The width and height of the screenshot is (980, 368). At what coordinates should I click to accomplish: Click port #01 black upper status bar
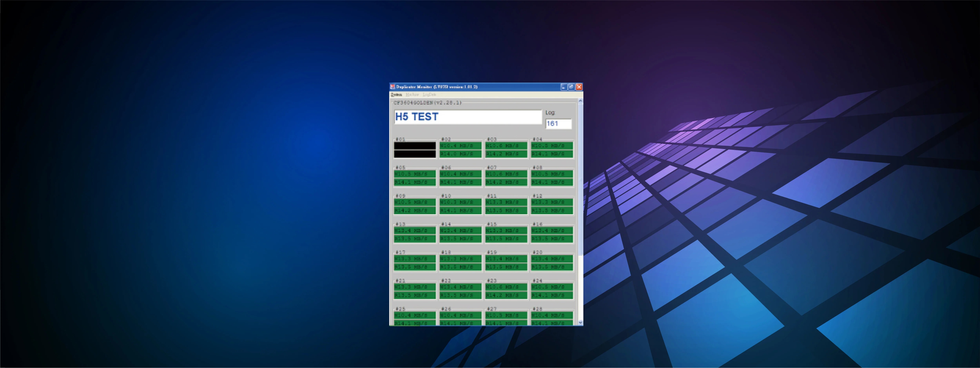tap(415, 146)
